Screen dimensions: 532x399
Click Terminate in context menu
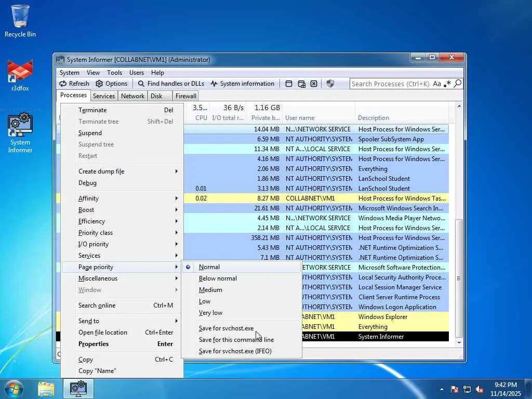(x=122, y=110)
